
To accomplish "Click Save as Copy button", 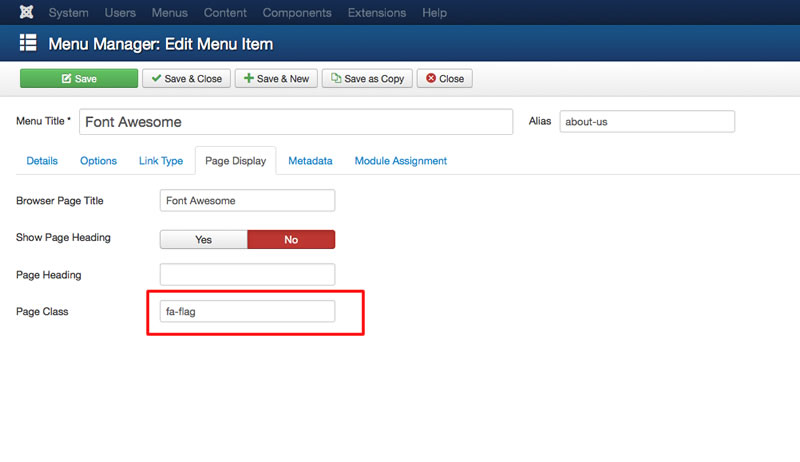I will pos(367,79).
